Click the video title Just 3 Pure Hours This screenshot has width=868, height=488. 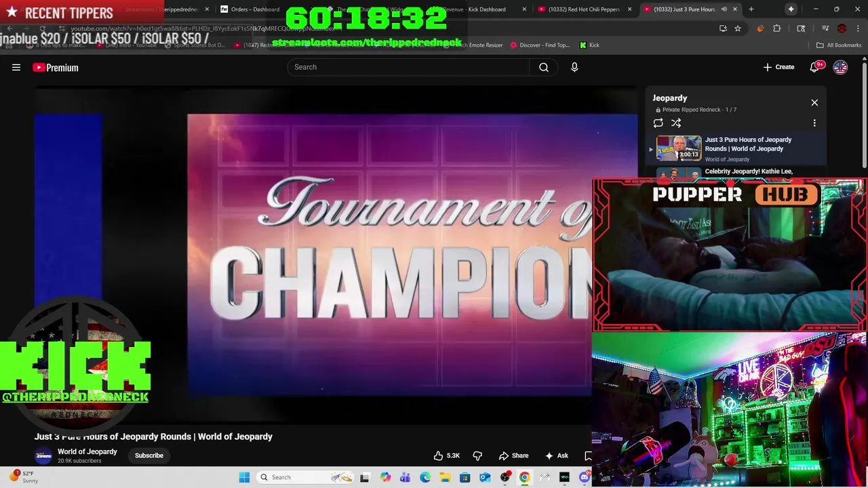point(153,436)
